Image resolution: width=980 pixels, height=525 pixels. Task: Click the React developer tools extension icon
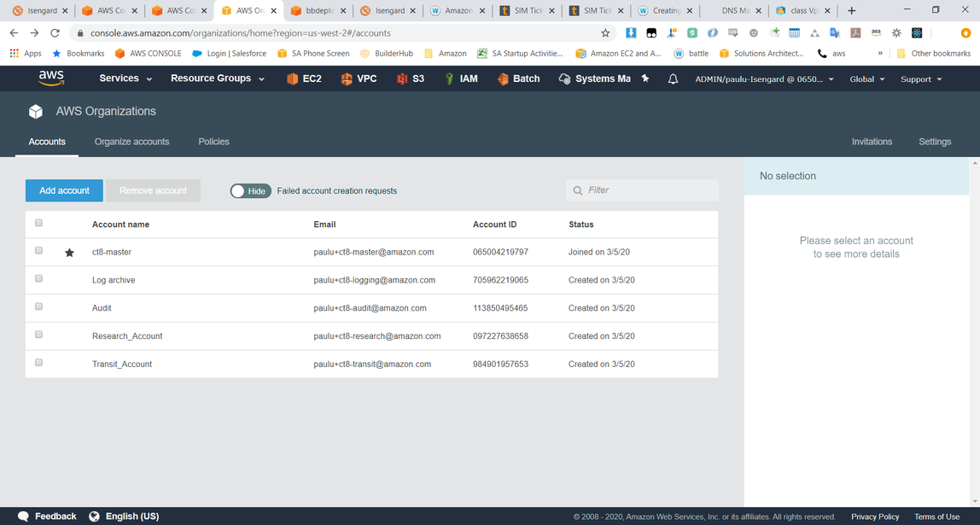[x=917, y=33]
